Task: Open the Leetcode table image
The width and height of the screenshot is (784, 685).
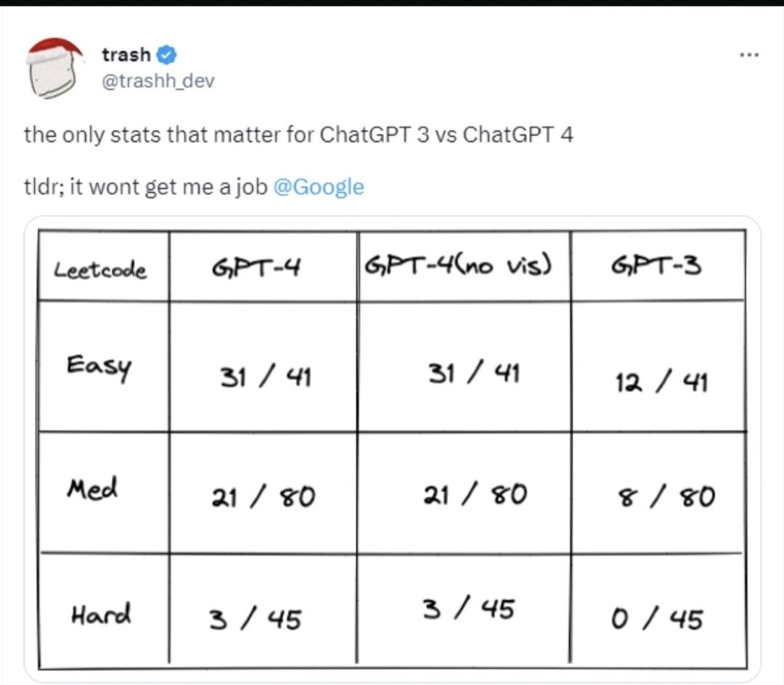Action: click(x=393, y=450)
